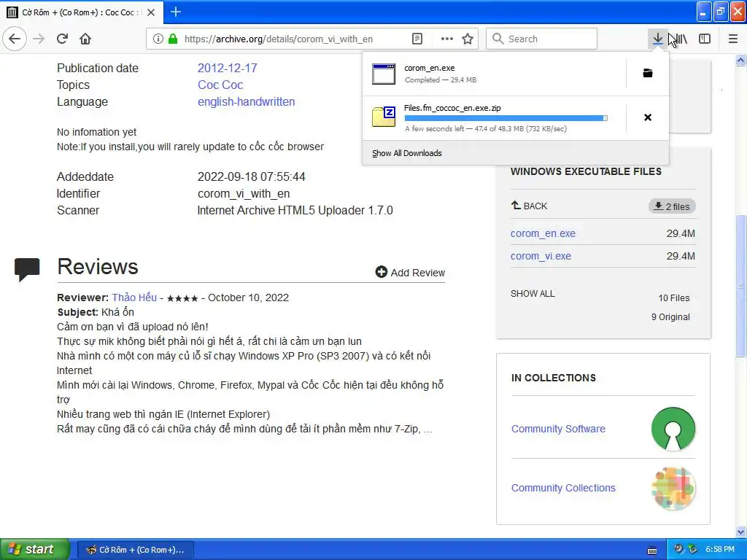Click the on-screen keyboard tray icon
Image resolution: width=747 pixels, height=560 pixels.
tap(652, 550)
